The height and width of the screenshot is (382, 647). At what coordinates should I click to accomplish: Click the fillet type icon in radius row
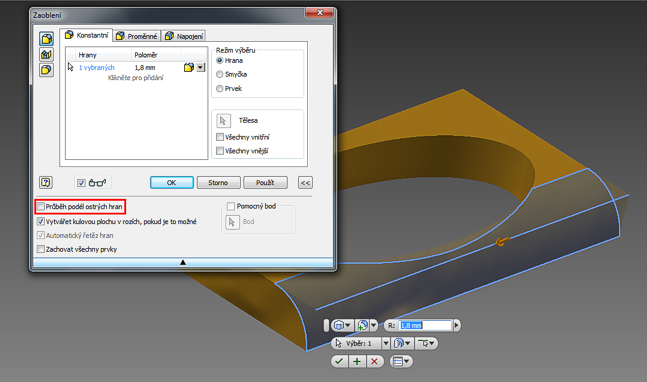coord(189,67)
